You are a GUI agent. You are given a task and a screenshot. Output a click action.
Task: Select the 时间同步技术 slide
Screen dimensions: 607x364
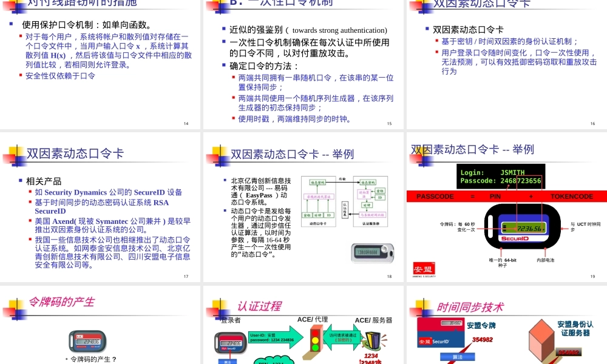507,325
